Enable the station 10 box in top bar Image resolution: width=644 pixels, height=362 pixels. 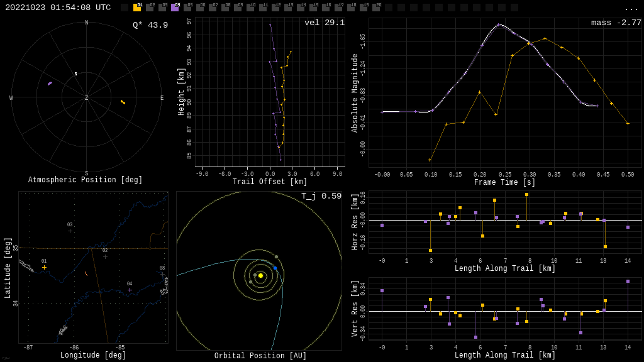[250, 8]
